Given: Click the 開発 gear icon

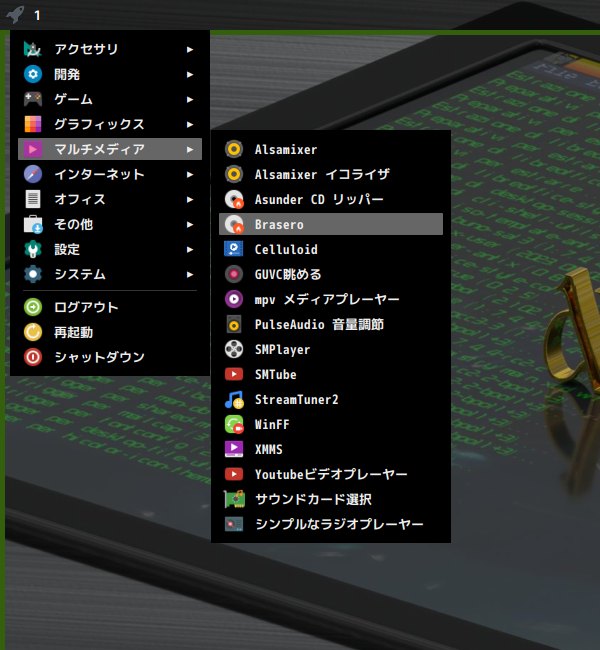Looking at the screenshot, I should click(x=33, y=74).
